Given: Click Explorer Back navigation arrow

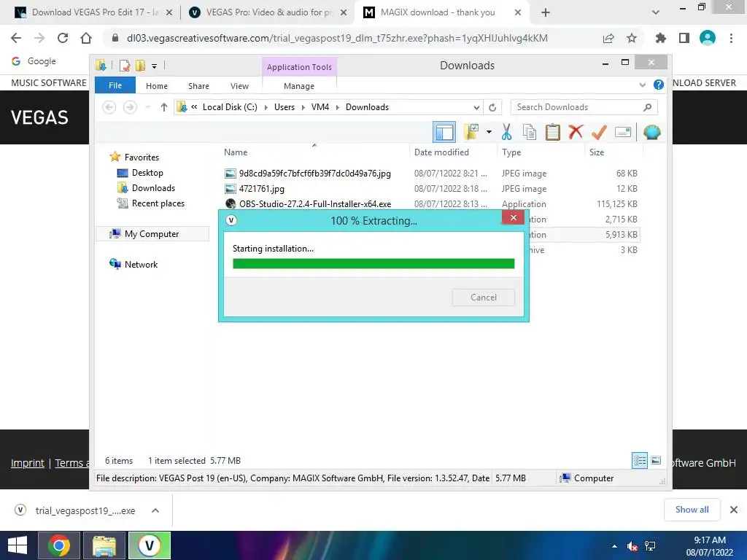Looking at the screenshot, I should click(x=109, y=107).
